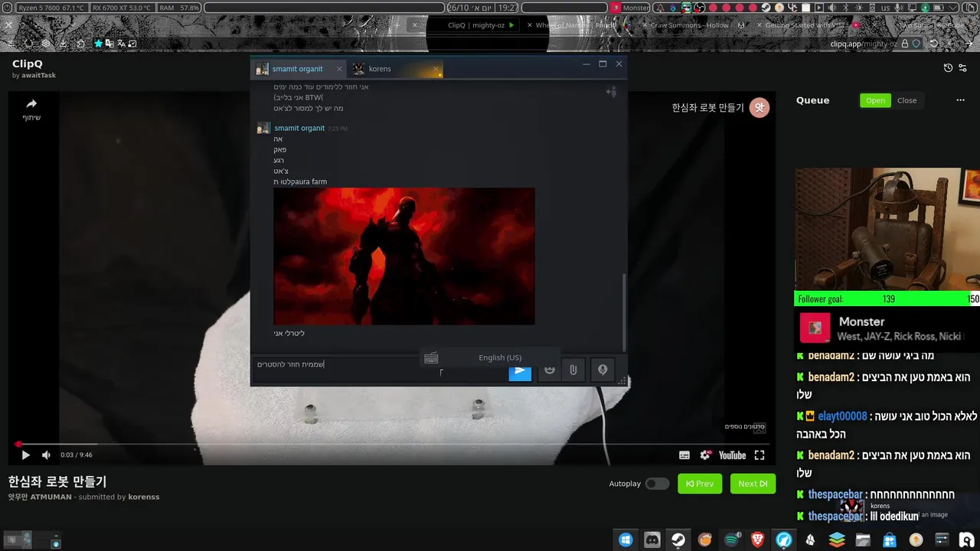The width and height of the screenshot is (980, 551).
Task: Open ClipQ settings sliders icon
Action: [x=963, y=68]
